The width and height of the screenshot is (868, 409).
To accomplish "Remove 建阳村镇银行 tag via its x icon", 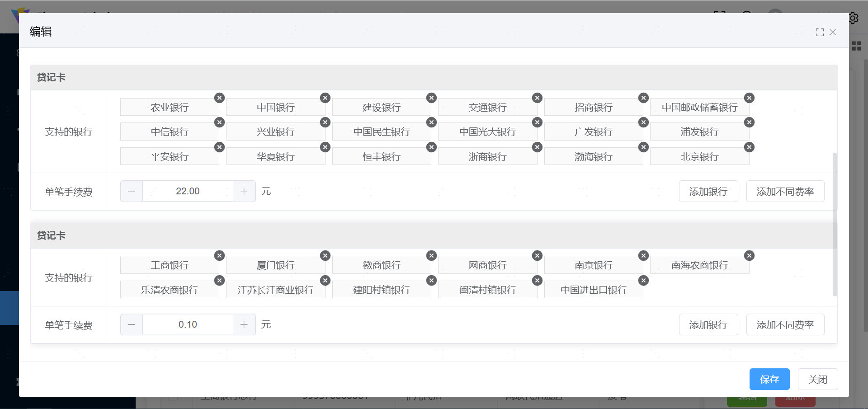I will pyautogui.click(x=431, y=281).
